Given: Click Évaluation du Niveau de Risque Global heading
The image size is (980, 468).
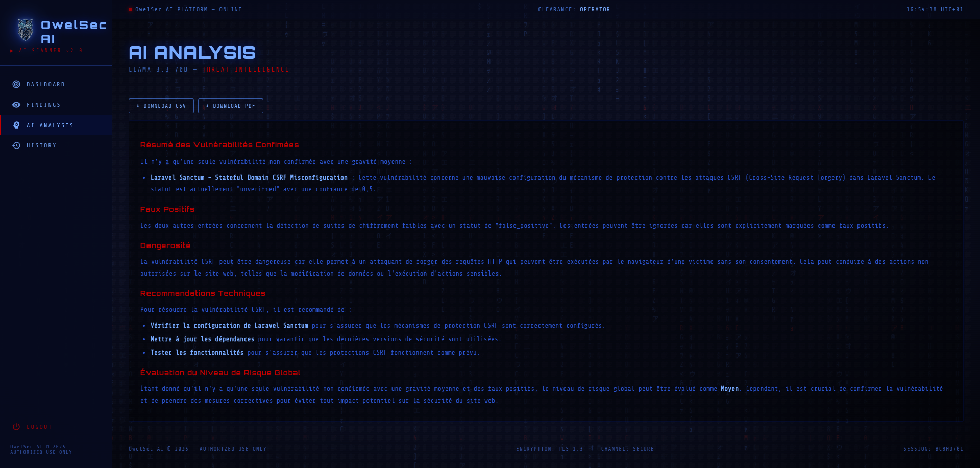Looking at the screenshot, I should (x=220, y=373).
